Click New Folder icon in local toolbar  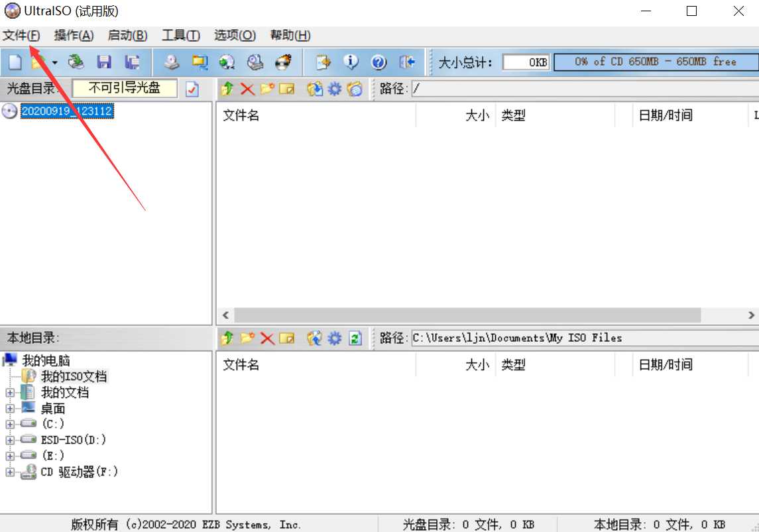pyautogui.click(x=247, y=338)
